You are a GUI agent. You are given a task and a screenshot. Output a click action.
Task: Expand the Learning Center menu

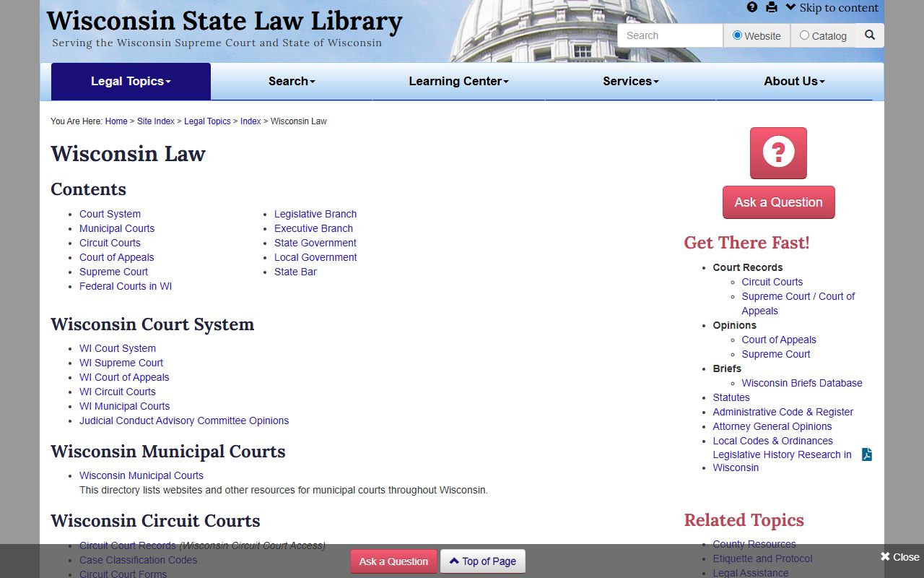point(458,82)
